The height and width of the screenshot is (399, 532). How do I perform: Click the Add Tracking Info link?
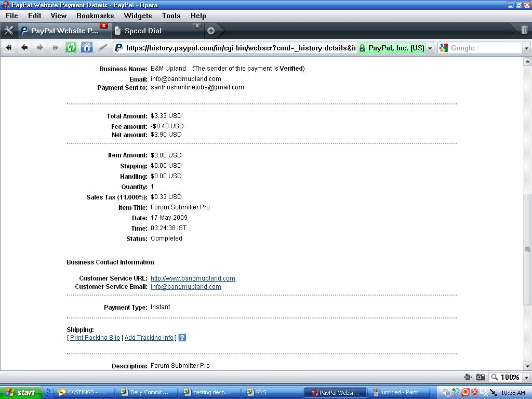pos(149,338)
